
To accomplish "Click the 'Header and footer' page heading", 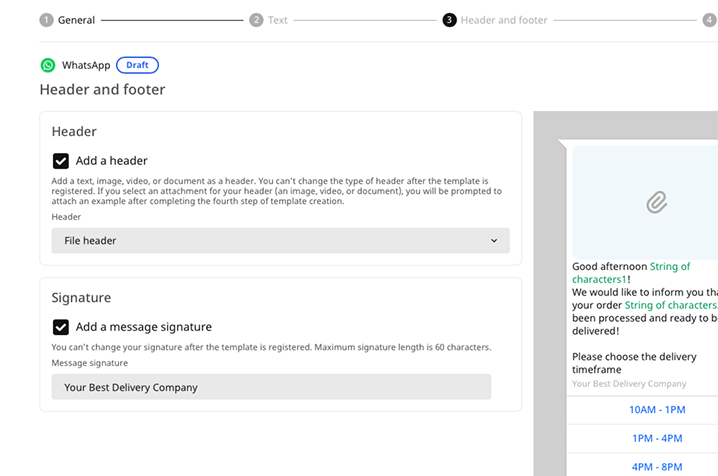I will [x=102, y=90].
